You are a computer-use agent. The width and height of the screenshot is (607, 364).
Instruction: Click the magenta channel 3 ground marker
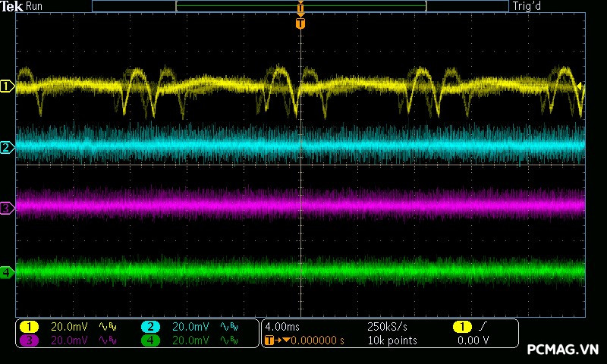(x=7, y=207)
